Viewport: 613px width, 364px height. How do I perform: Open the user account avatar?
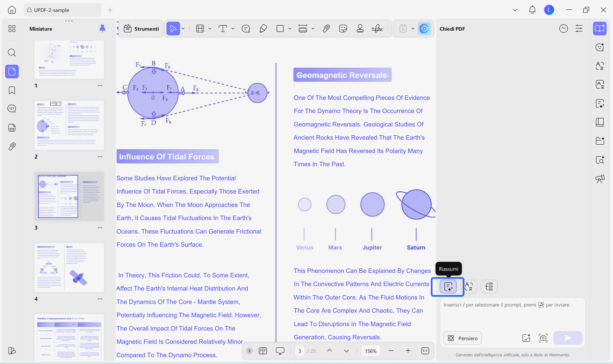[x=549, y=10]
